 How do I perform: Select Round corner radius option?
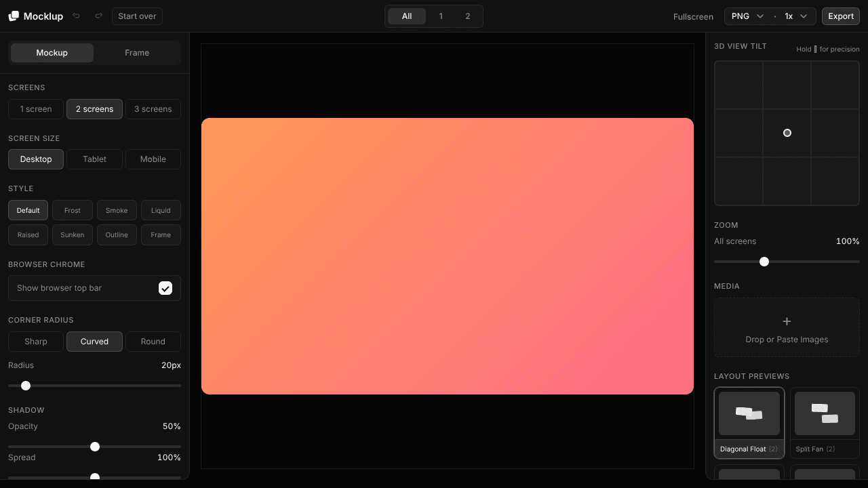(x=153, y=342)
